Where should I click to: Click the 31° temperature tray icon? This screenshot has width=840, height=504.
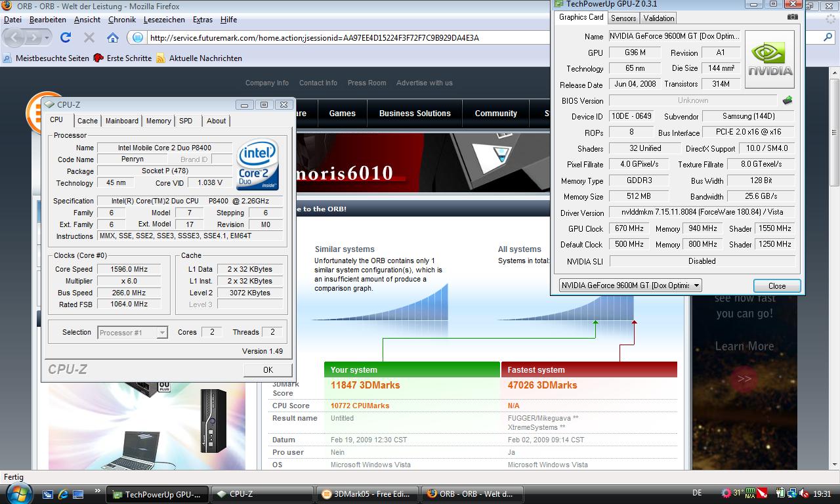[x=738, y=493]
